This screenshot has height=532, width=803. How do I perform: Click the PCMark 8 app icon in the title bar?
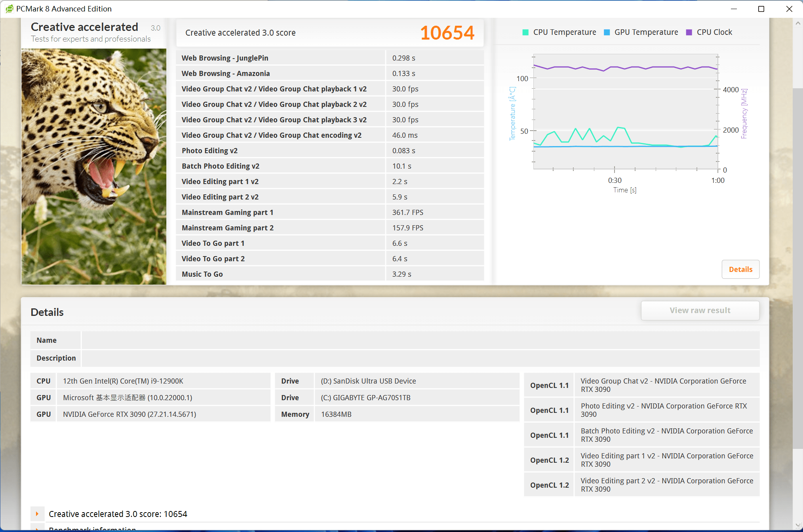[x=9, y=9]
